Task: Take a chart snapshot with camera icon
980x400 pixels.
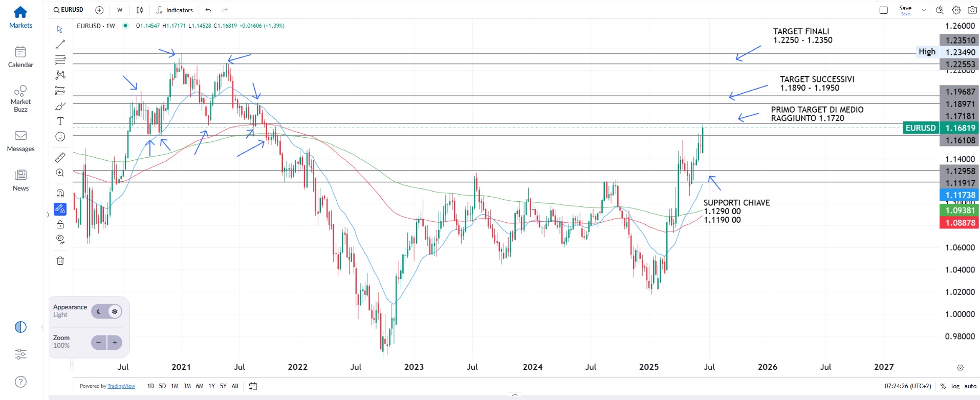Action: (972, 10)
